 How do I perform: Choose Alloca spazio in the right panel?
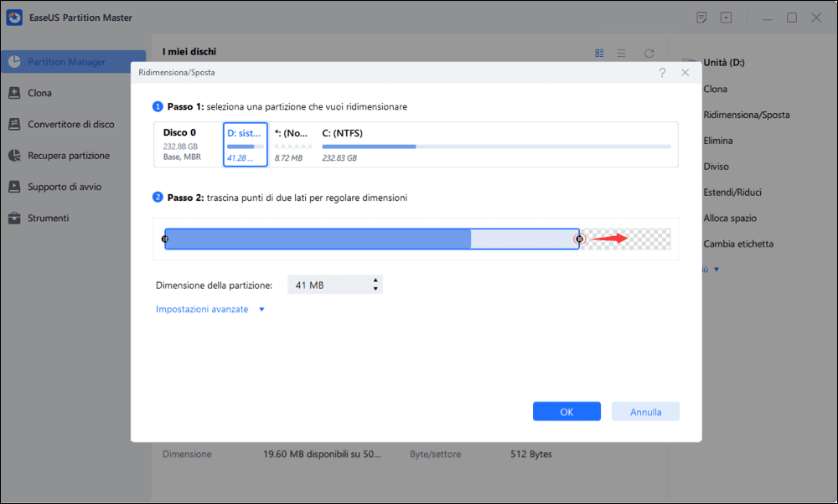730,218
